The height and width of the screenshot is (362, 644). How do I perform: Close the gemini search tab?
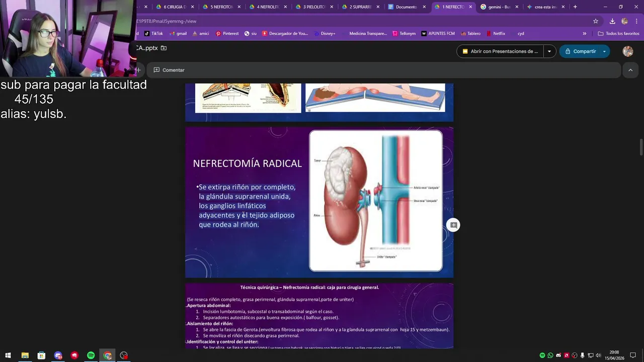517,7
